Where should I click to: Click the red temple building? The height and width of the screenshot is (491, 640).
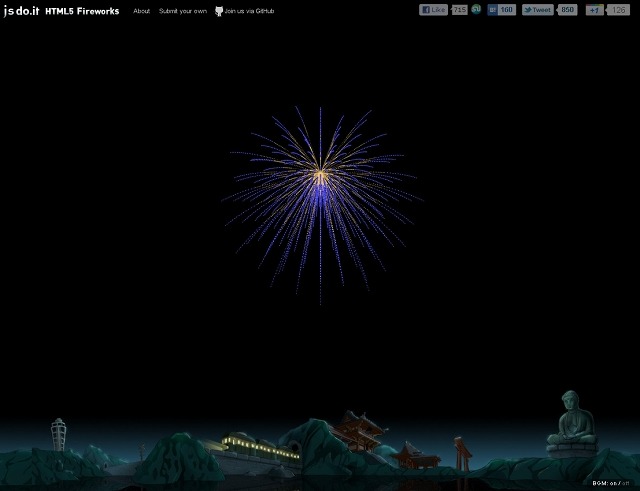[x=358, y=430]
